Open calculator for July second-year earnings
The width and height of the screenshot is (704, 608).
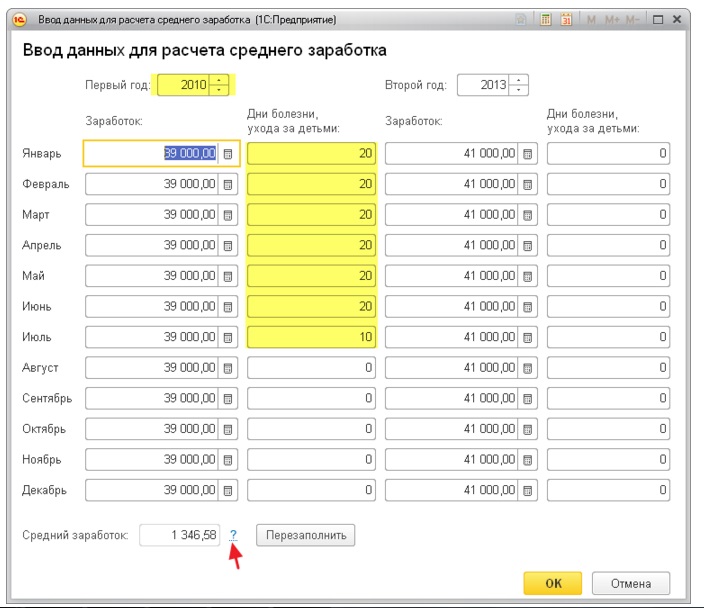(x=528, y=337)
